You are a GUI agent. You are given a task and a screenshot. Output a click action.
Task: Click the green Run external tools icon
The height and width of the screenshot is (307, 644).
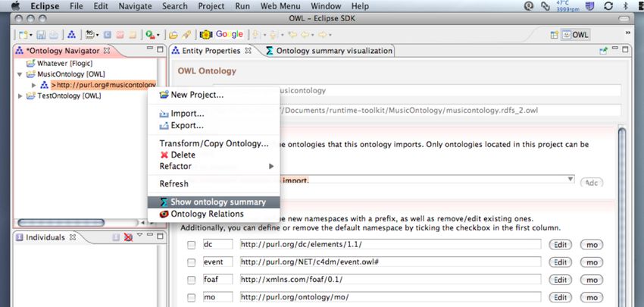click(x=150, y=35)
